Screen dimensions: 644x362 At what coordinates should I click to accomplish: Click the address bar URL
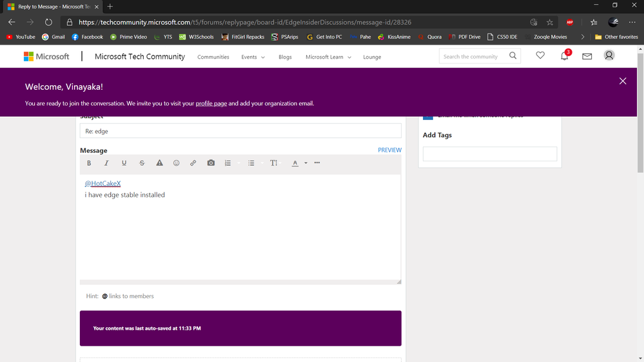pos(245,22)
